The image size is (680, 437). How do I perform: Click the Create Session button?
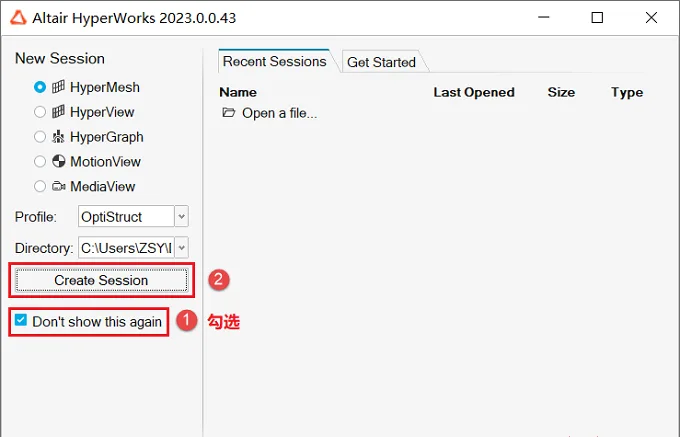pyautogui.click(x=101, y=280)
